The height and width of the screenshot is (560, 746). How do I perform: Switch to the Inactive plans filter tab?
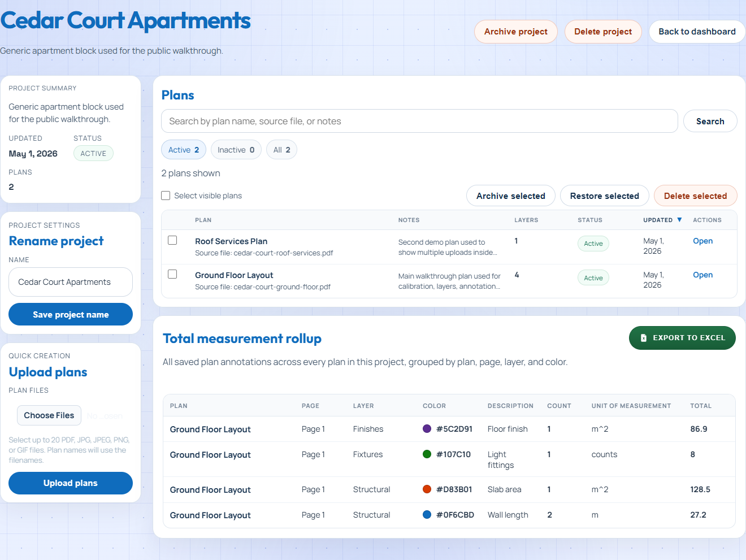click(236, 150)
